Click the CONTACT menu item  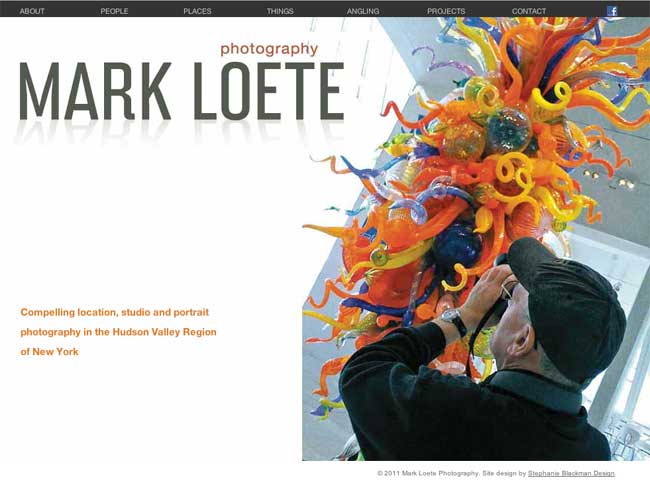pyautogui.click(x=529, y=11)
